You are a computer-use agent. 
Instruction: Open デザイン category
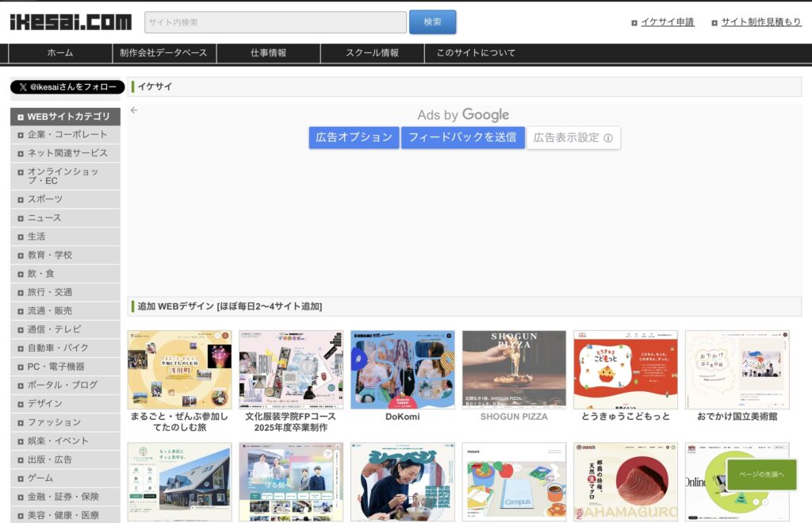click(x=65, y=404)
